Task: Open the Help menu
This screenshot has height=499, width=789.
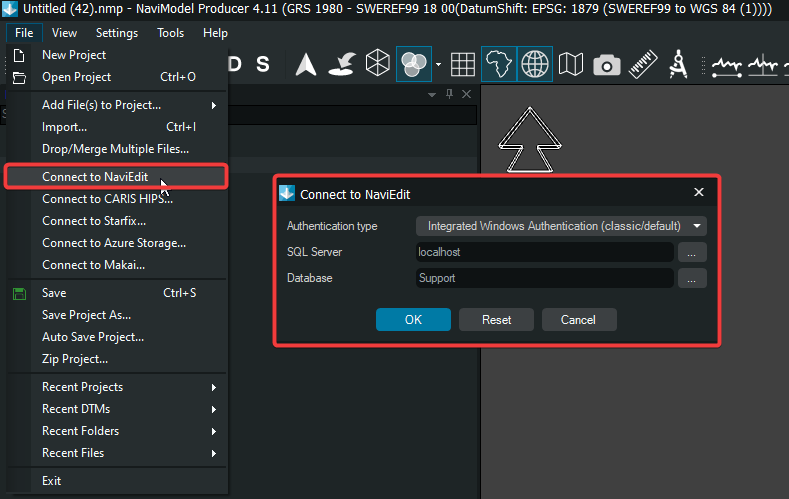Action: [x=215, y=33]
